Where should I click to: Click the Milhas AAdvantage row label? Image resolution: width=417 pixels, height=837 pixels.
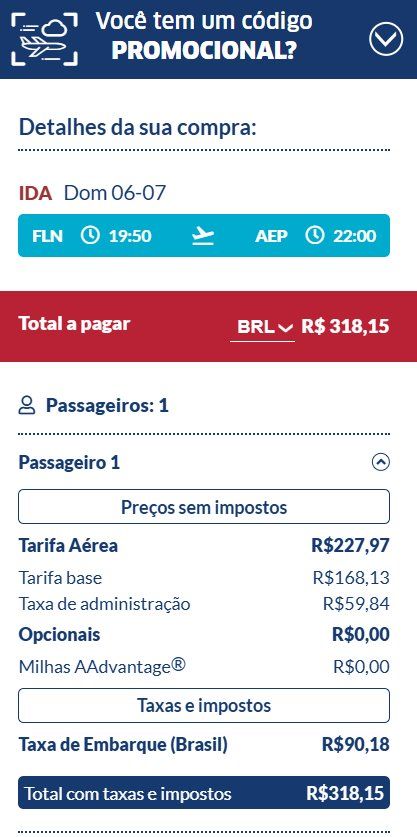click(102, 666)
